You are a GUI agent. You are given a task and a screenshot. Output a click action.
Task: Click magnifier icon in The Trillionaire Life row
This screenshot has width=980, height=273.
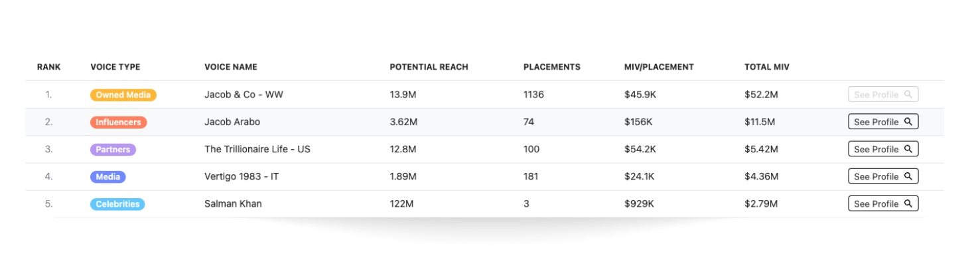click(908, 149)
